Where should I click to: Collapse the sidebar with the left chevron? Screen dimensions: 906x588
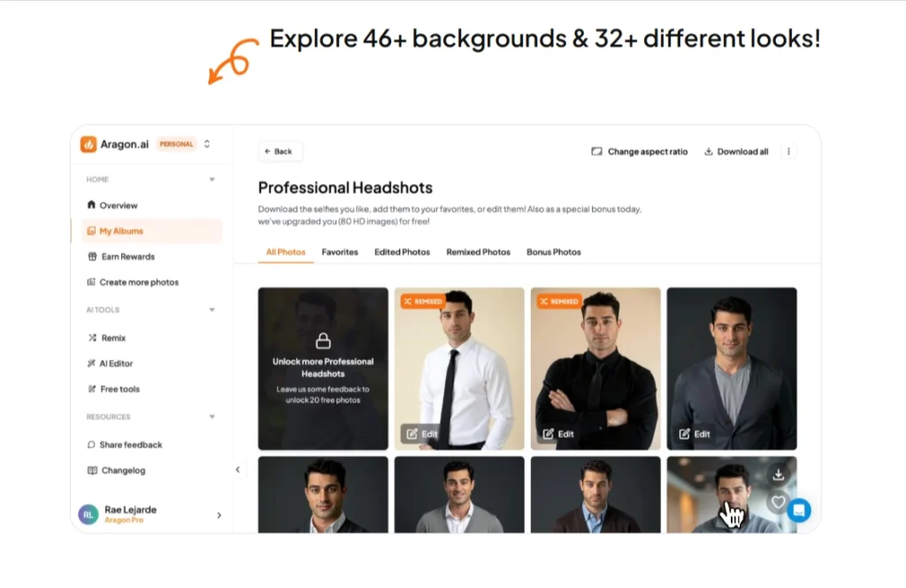237,470
